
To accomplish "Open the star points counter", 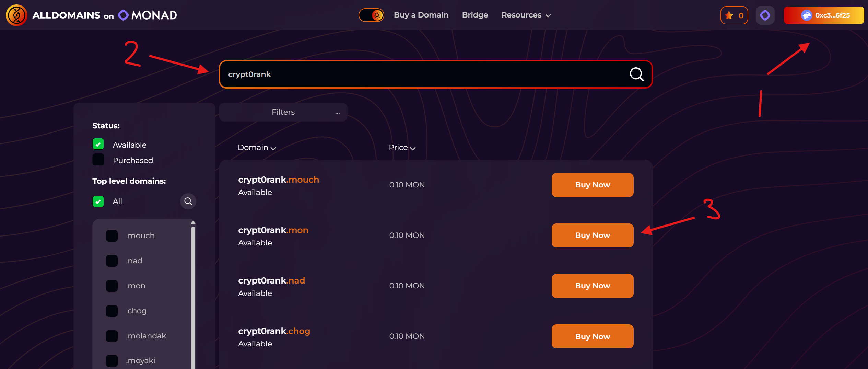I will tap(734, 15).
